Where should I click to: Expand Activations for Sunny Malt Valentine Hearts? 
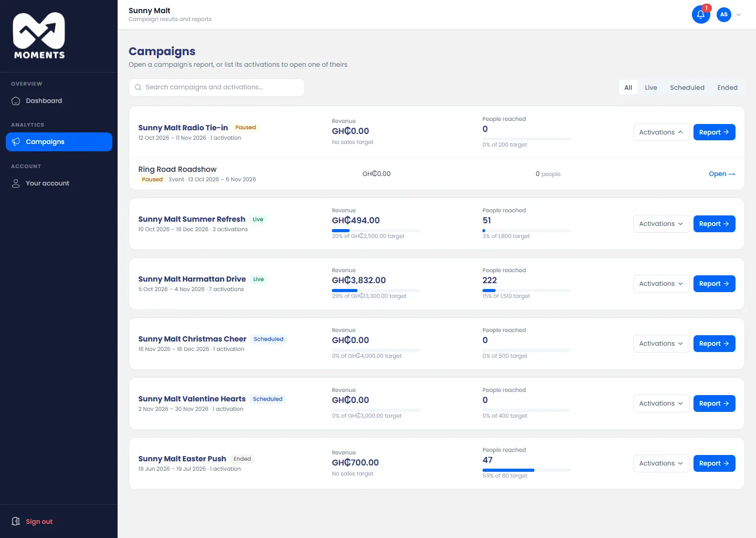(661, 403)
